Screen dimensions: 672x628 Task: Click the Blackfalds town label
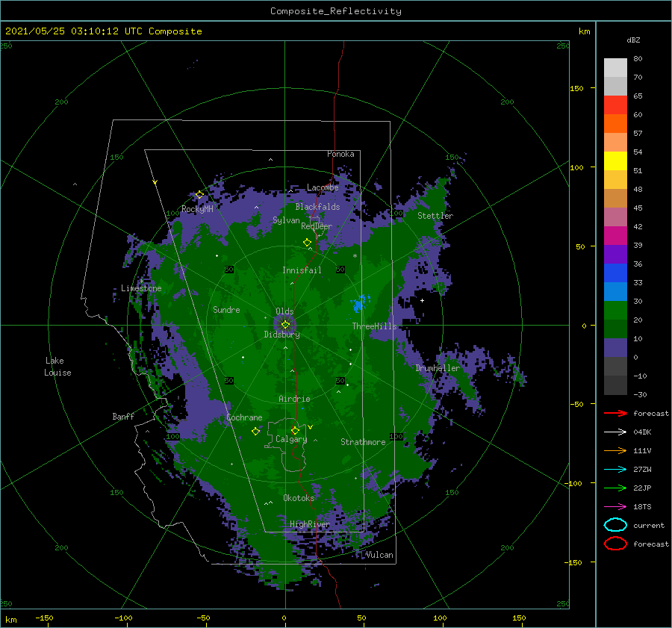tap(317, 207)
